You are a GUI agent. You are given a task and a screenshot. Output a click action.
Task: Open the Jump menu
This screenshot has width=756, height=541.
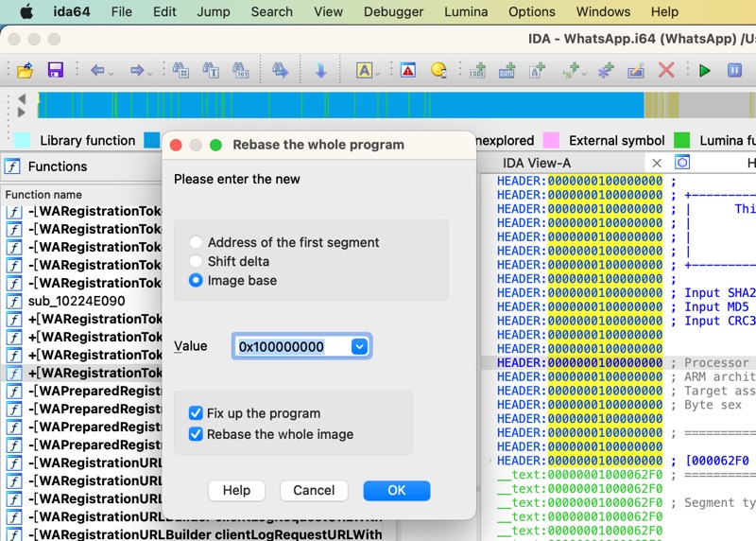click(x=214, y=11)
